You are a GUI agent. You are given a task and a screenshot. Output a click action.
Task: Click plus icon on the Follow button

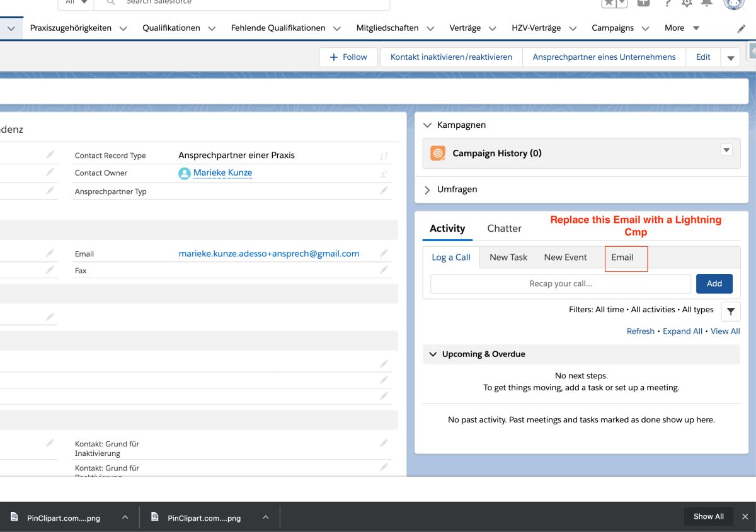334,57
